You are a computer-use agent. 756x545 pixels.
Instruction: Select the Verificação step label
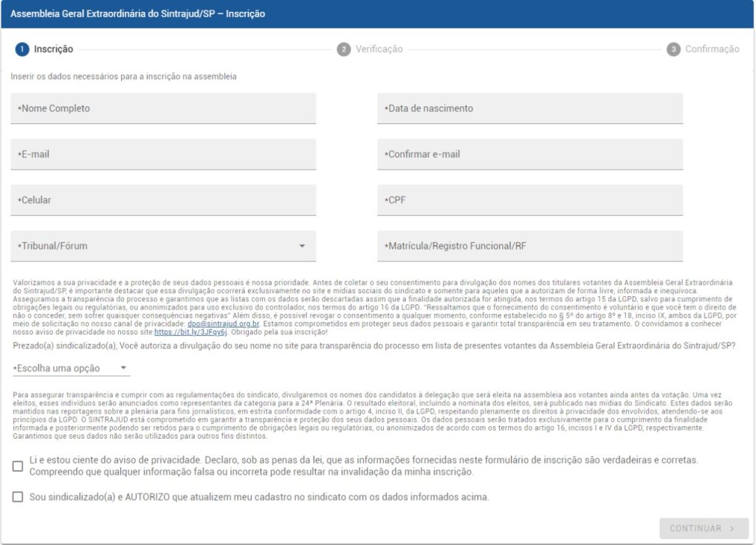point(379,49)
